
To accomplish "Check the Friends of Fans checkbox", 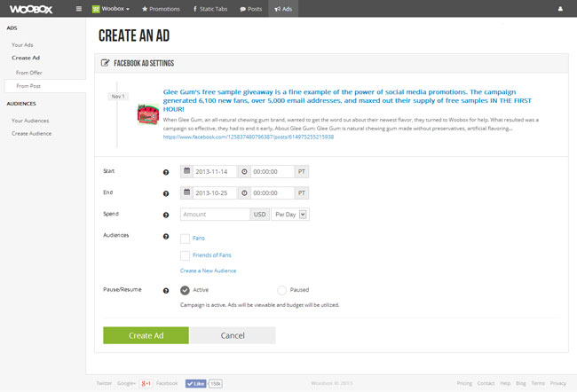I will tap(186, 255).
